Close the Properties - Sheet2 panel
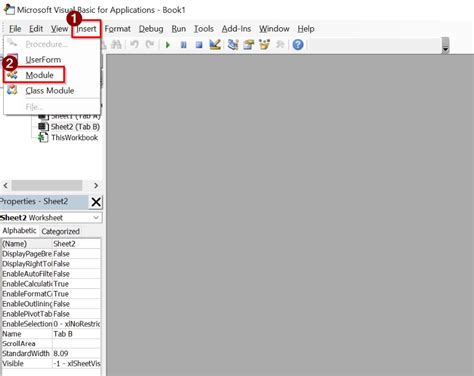The image size is (474, 376). click(x=96, y=202)
